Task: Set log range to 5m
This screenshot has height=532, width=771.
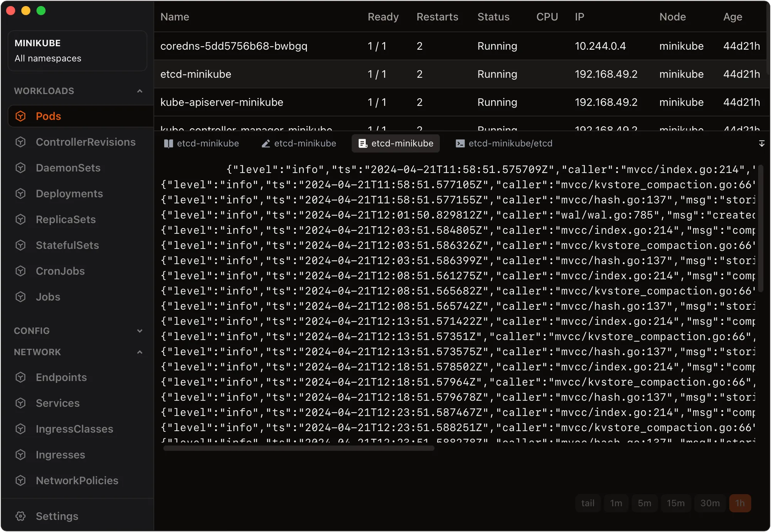Action: pos(645,503)
